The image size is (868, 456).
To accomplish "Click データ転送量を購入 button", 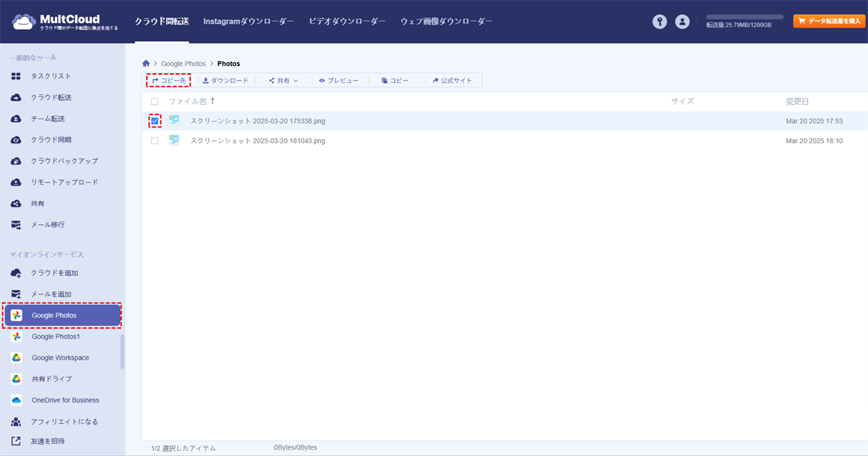I will (829, 21).
